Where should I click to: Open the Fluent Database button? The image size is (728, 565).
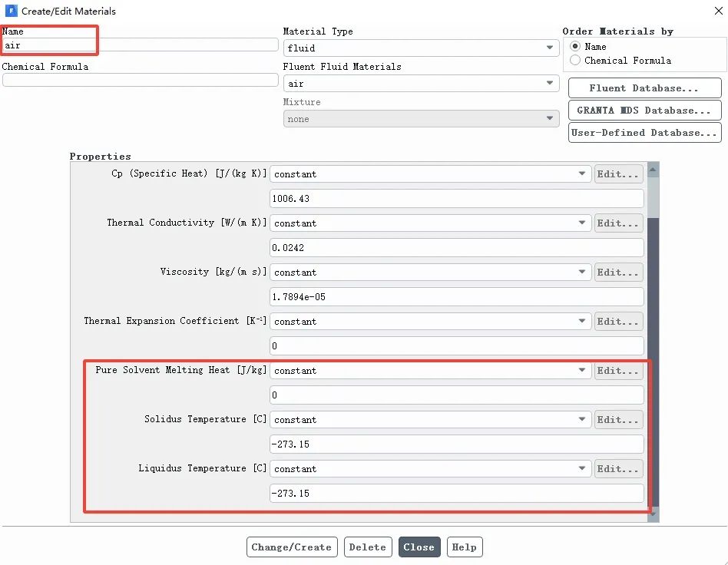click(x=644, y=88)
